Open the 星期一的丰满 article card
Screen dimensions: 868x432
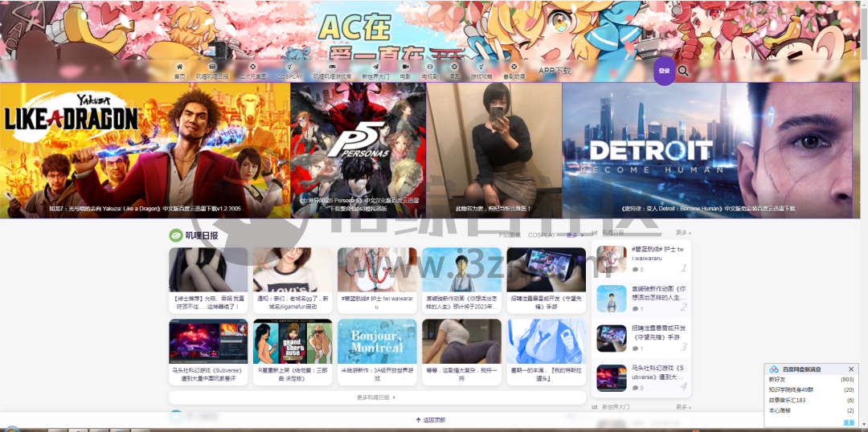[x=546, y=352]
